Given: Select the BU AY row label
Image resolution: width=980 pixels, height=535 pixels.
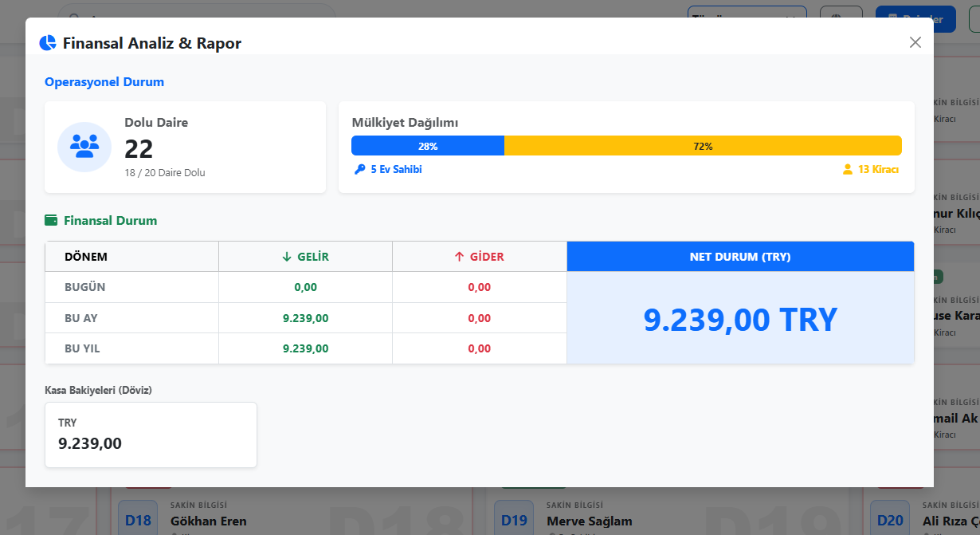Looking at the screenshot, I should click(81, 318).
